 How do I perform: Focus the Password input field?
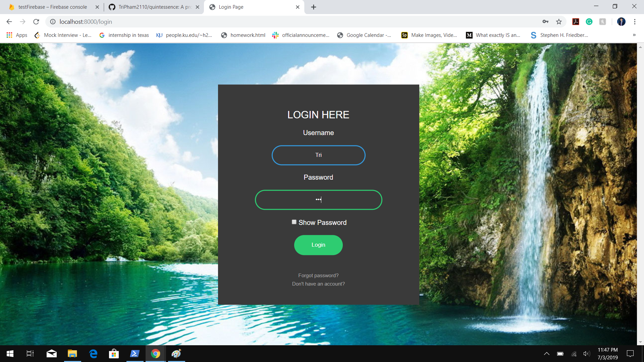[318, 200]
